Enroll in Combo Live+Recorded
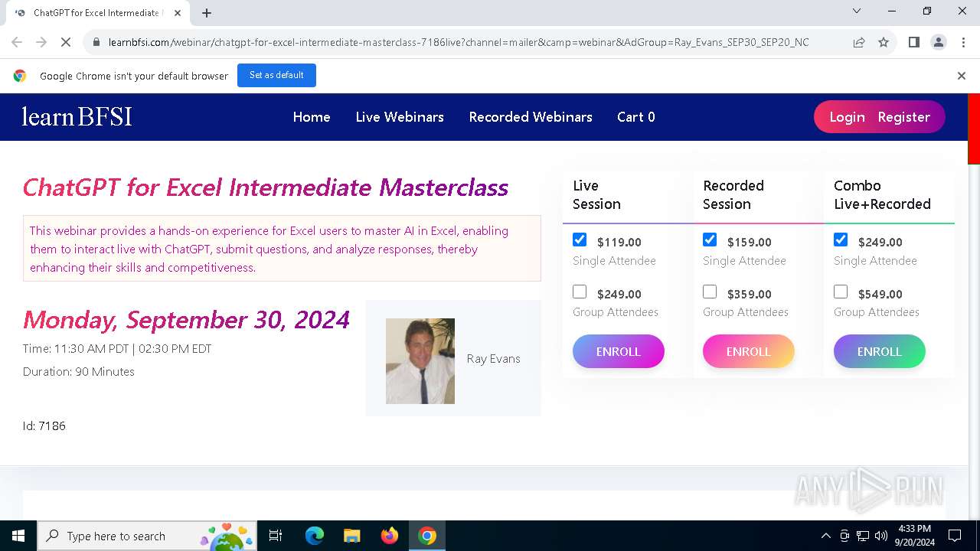The image size is (980, 551). [x=880, y=351]
